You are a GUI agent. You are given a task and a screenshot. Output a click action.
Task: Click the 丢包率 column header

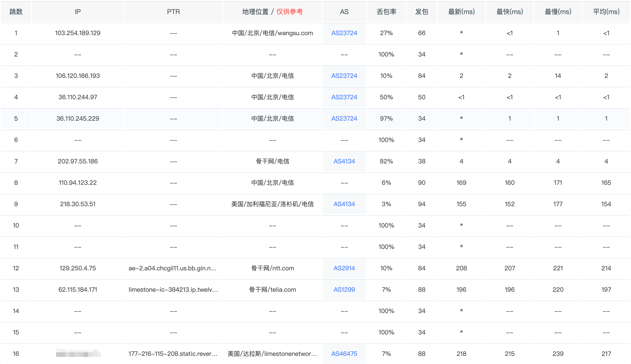(386, 12)
